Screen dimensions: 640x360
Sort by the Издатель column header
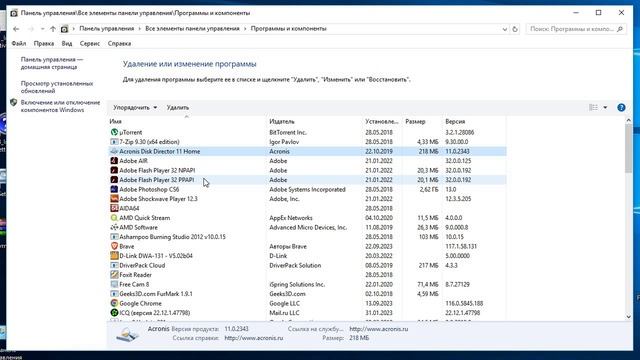point(282,122)
